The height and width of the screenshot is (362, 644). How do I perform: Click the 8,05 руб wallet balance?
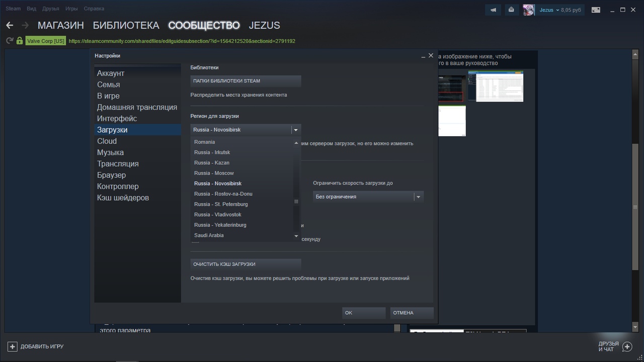click(x=571, y=10)
